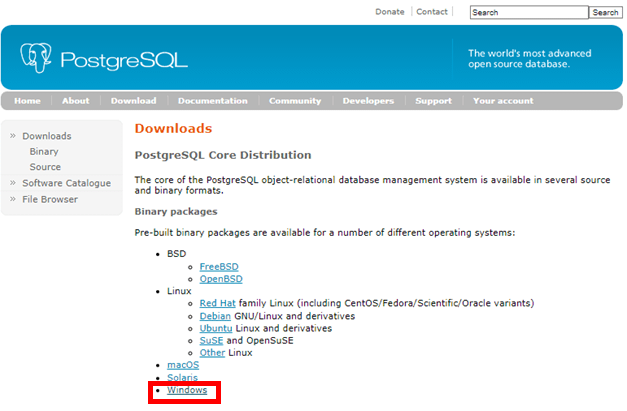Go to the Home menu item
This screenshot has height=411, width=627.
tap(27, 101)
